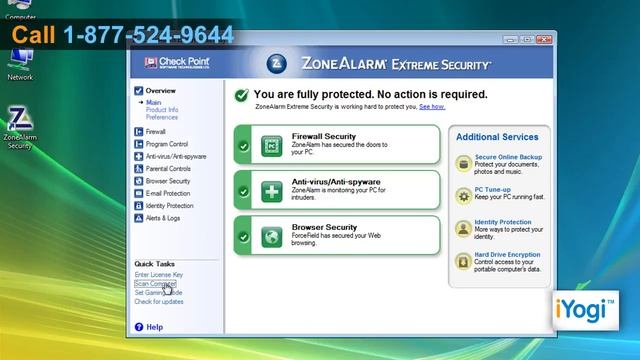Click the Parental Controls sidebar icon
The image size is (640, 360).
(x=139, y=169)
